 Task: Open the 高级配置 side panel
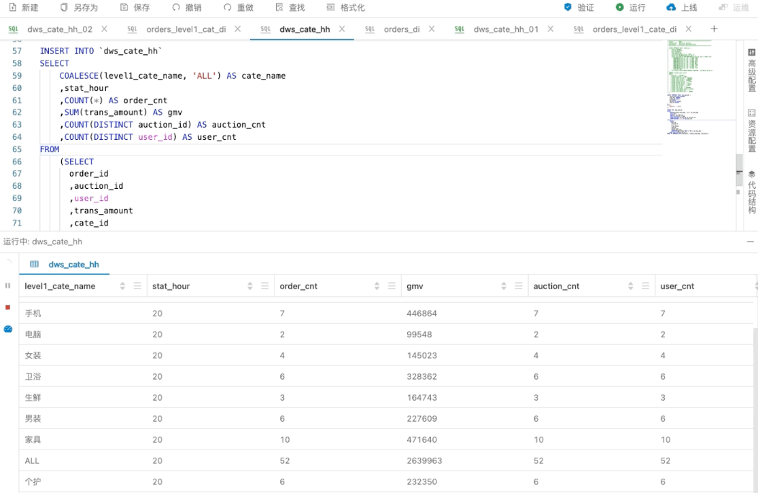click(x=751, y=70)
